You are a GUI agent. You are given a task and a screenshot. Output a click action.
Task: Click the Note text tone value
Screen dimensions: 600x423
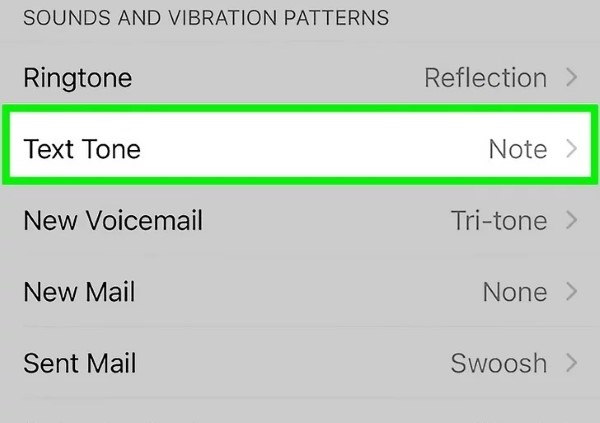coord(517,150)
